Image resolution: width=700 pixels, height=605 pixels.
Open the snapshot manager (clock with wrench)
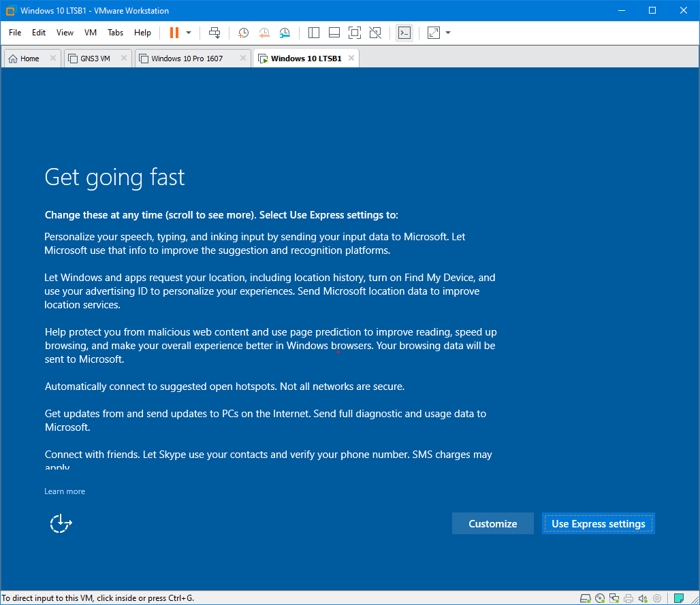(x=285, y=33)
